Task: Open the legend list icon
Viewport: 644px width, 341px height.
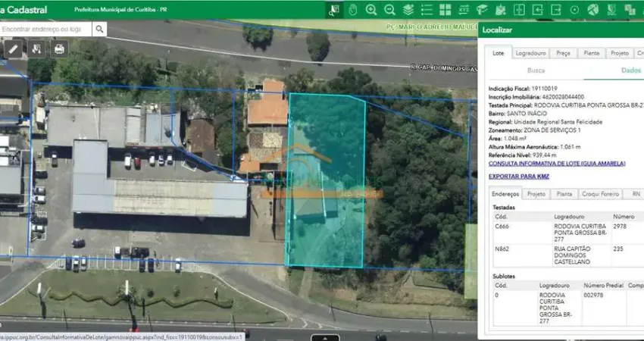Action: (x=427, y=10)
